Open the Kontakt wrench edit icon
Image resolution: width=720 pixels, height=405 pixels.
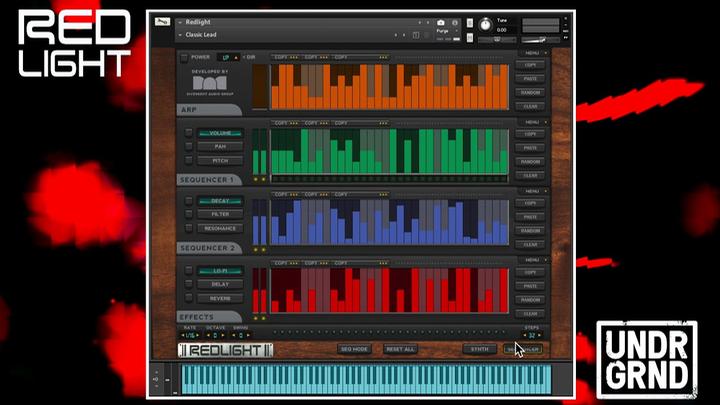pyautogui.click(x=162, y=22)
